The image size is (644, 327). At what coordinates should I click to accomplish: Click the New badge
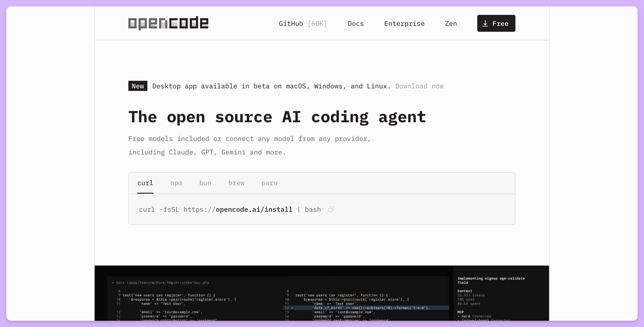[137, 86]
